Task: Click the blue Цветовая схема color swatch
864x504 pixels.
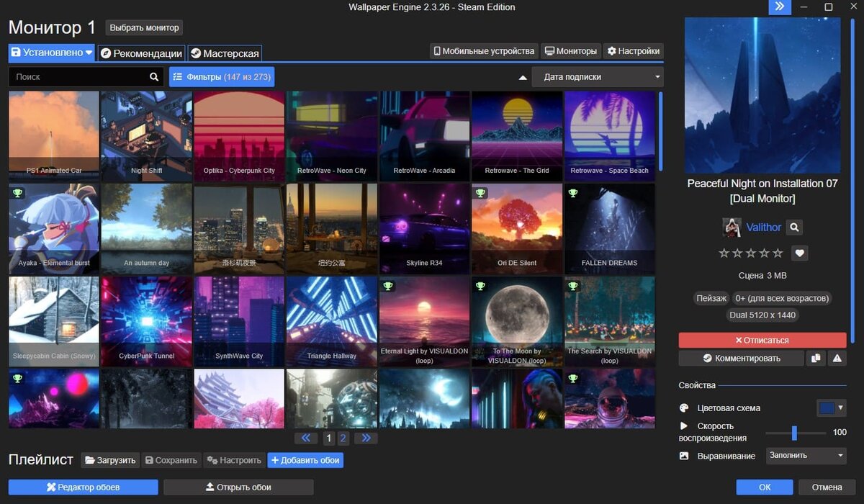Action: (827, 408)
